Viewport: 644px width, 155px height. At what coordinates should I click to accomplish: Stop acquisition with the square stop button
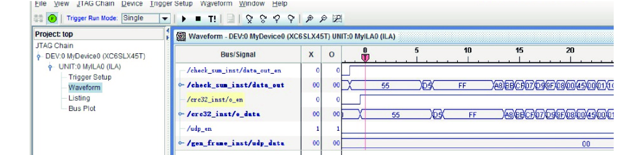(198, 18)
